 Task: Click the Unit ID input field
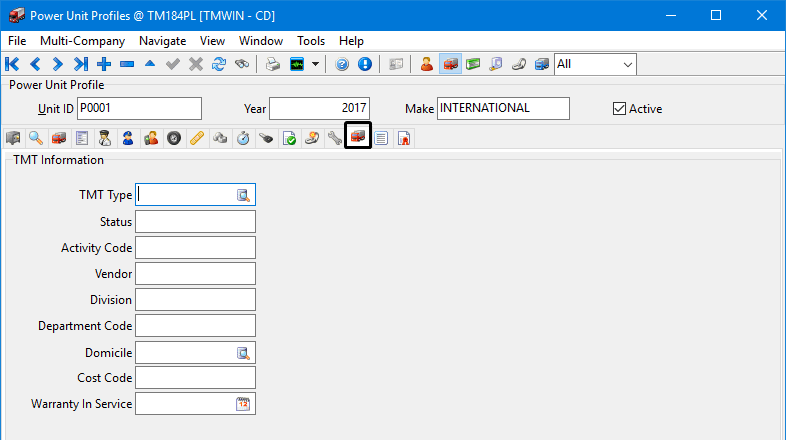tap(139, 108)
